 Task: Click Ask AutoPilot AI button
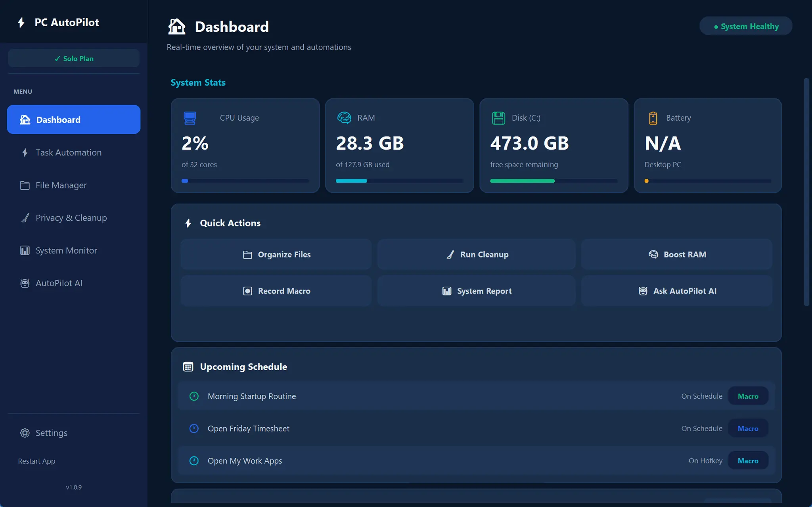click(677, 291)
